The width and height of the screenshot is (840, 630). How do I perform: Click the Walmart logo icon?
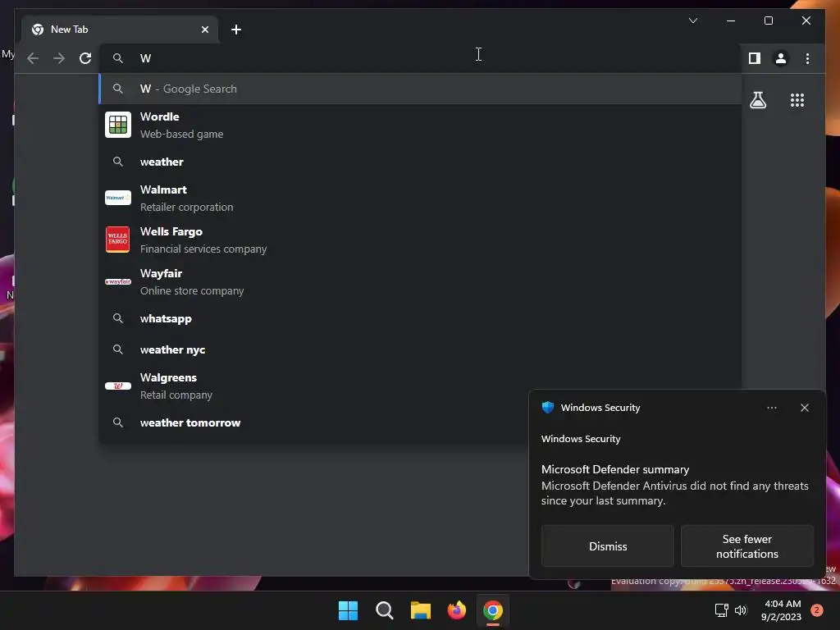point(118,198)
